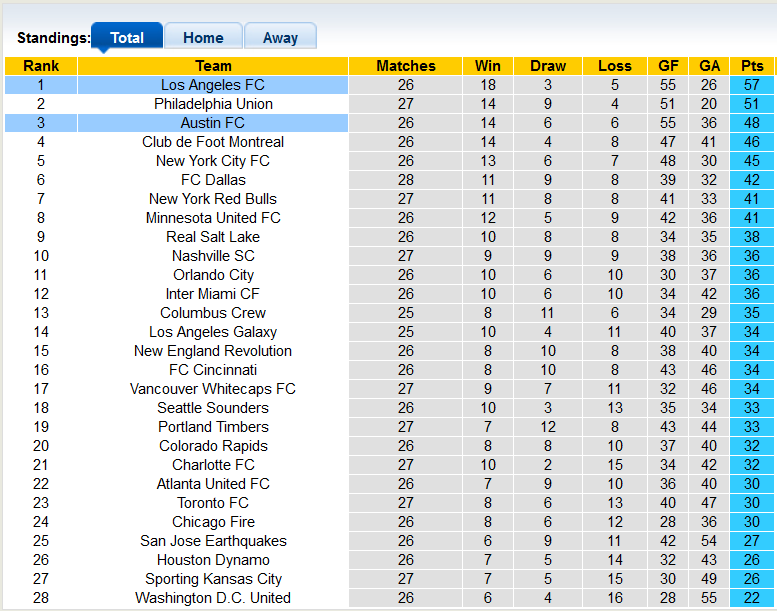
Task: Click the Rank column header
Action: click(41, 66)
